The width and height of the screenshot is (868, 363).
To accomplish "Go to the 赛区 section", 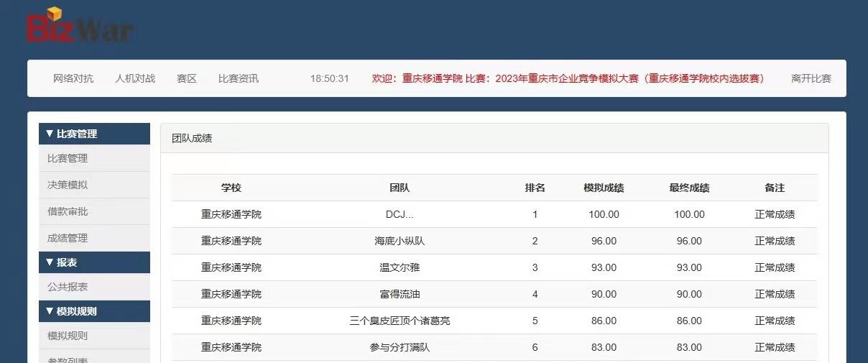I will pos(187,78).
